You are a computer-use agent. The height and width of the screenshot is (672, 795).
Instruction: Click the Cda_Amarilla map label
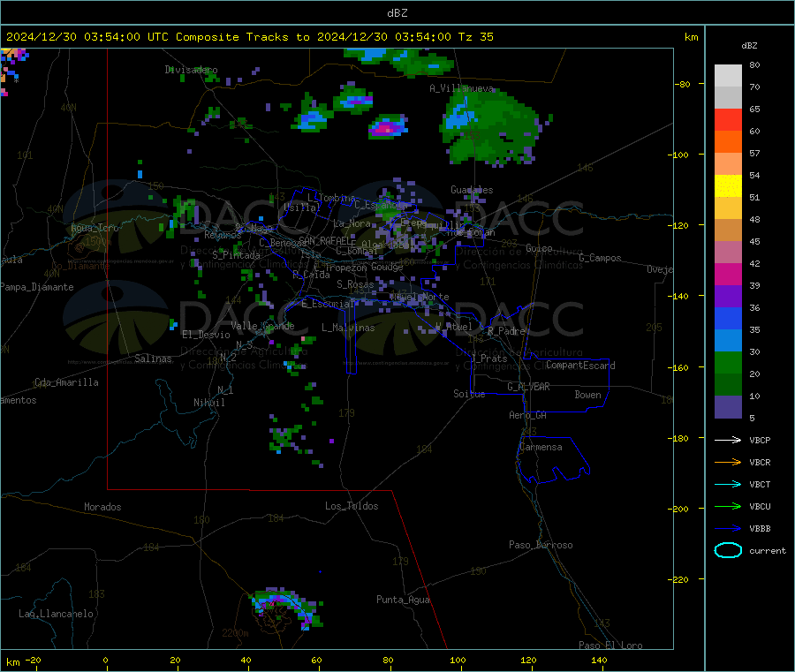pos(66,382)
